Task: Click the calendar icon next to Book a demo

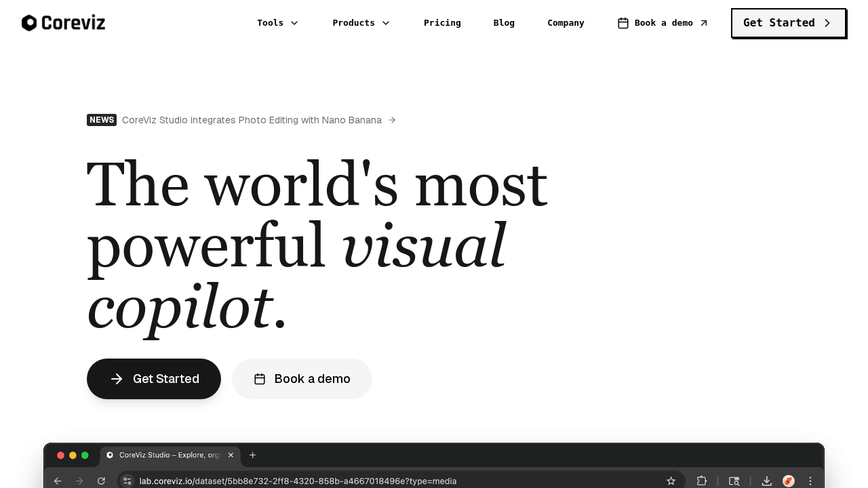Action: coord(623,23)
